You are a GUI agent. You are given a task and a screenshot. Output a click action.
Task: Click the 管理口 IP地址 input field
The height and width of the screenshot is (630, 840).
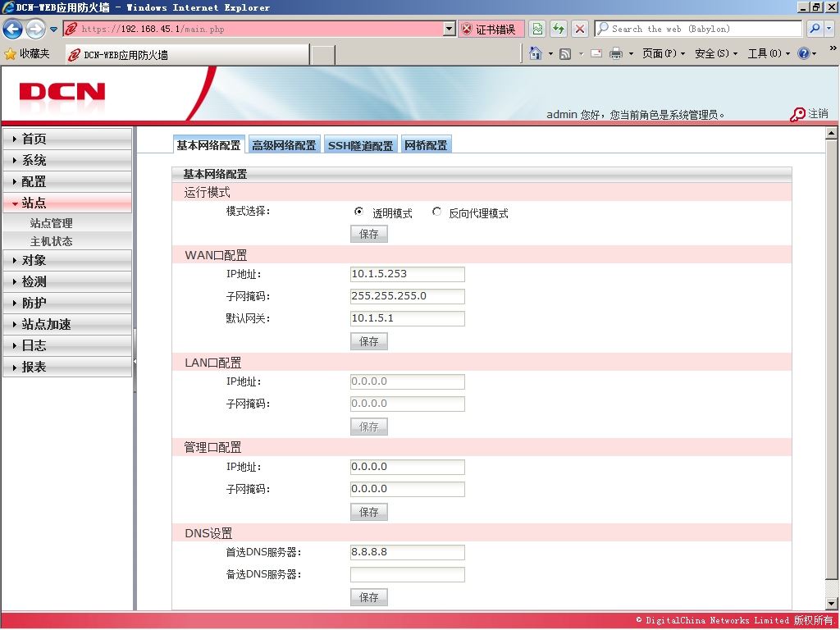pos(407,467)
